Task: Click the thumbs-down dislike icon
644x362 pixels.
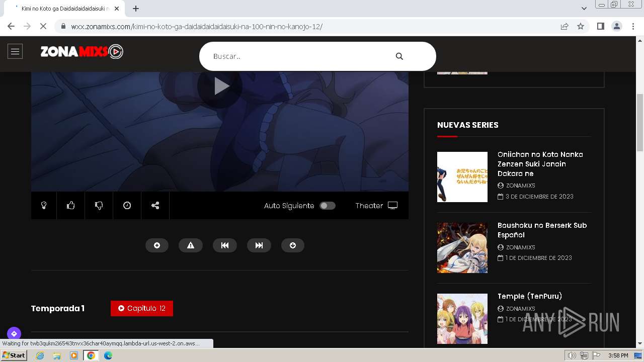Action: tap(99, 205)
